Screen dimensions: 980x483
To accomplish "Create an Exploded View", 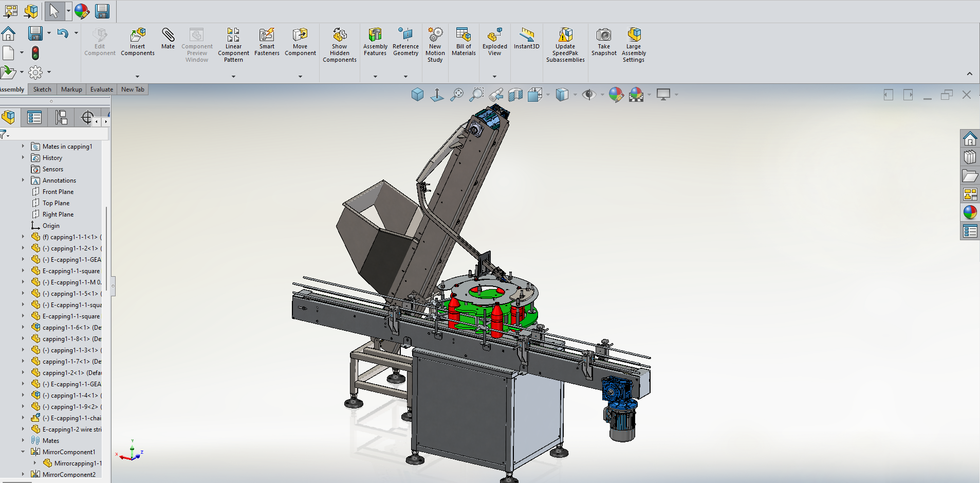I will [x=494, y=42].
